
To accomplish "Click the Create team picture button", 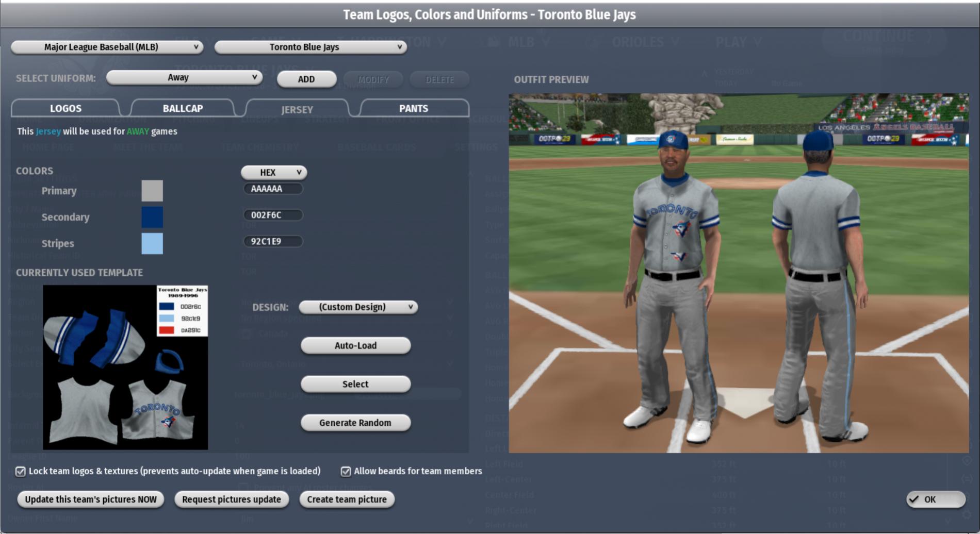I will [x=347, y=499].
